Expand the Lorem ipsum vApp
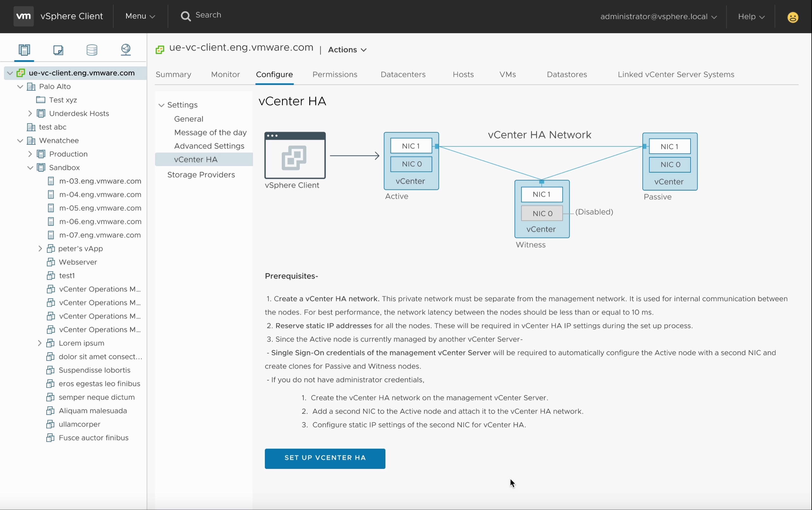The width and height of the screenshot is (812, 510). tap(39, 343)
